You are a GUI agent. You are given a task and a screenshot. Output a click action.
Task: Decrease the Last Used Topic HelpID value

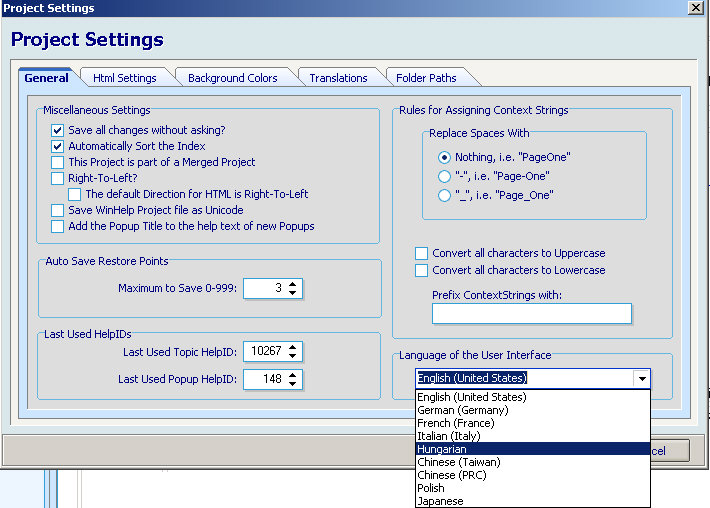[292, 356]
